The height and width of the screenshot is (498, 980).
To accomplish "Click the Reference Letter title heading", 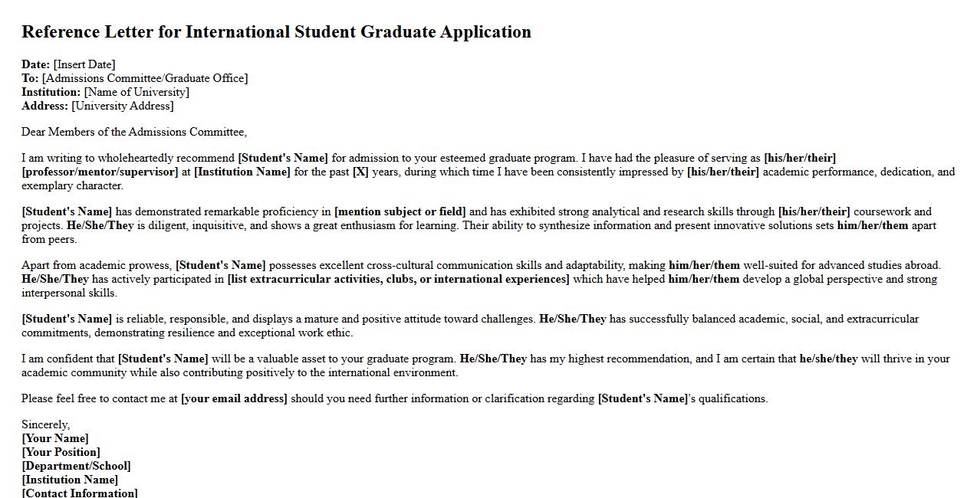I will click(276, 32).
